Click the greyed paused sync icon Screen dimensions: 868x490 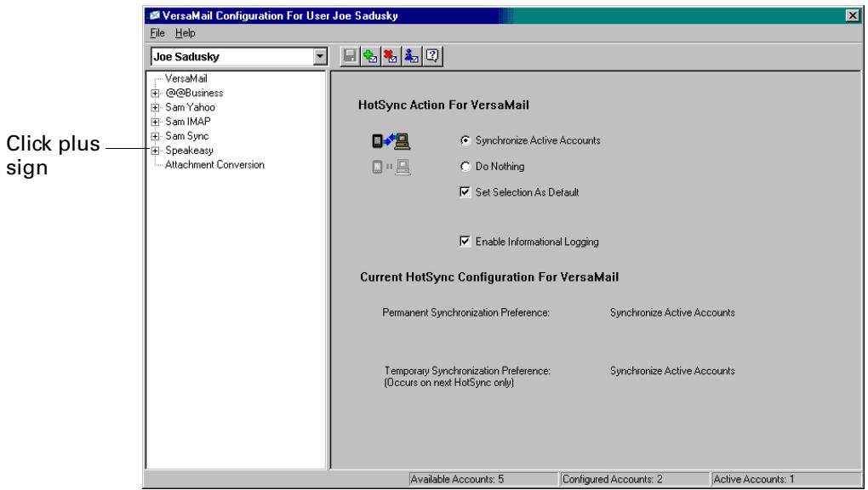pyautogui.click(x=391, y=167)
